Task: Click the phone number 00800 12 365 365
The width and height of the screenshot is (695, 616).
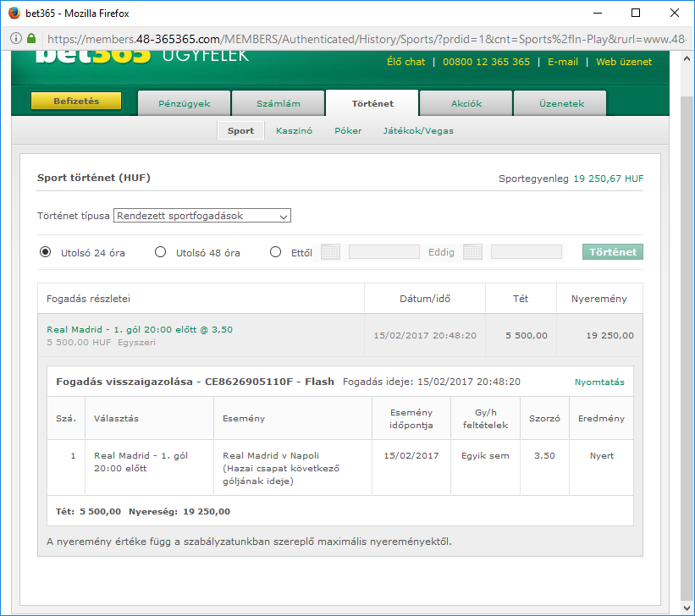Action: pyautogui.click(x=486, y=62)
